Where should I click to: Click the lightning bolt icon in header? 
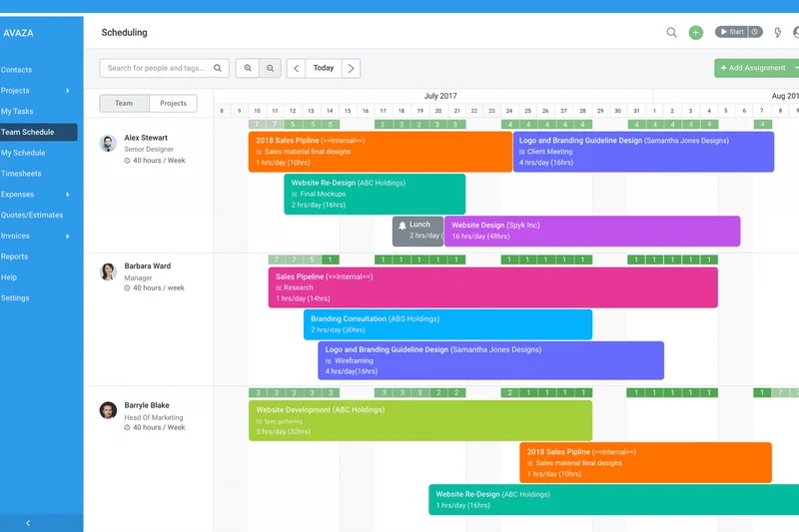[778, 33]
